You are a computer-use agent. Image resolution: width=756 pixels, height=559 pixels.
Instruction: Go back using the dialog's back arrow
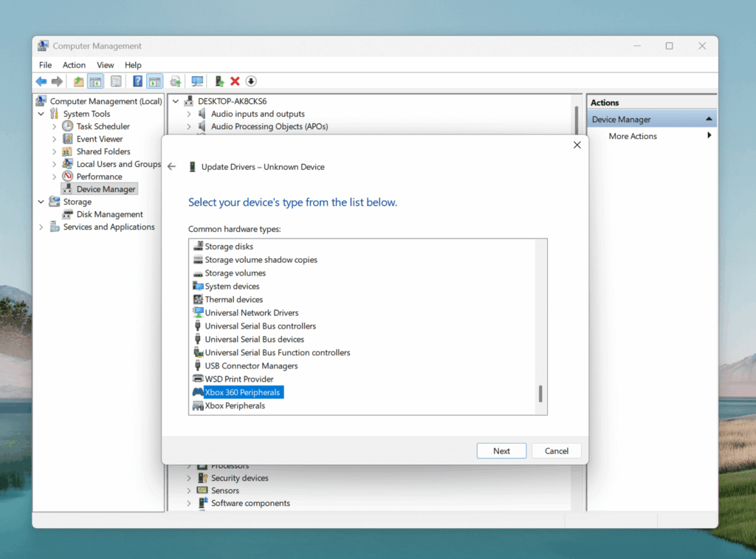coord(172,167)
